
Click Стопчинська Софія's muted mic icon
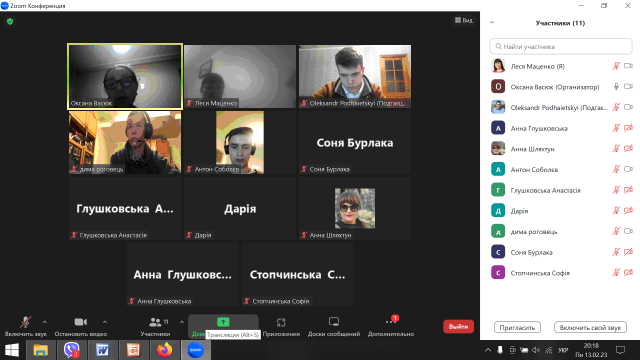click(616, 273)
